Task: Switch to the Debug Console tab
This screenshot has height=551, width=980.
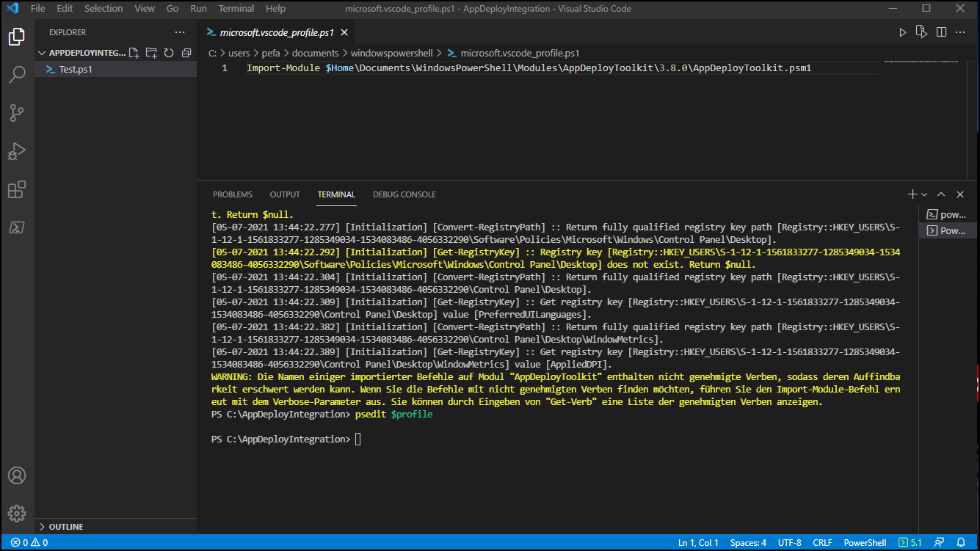Action: [x=404, y=194]
